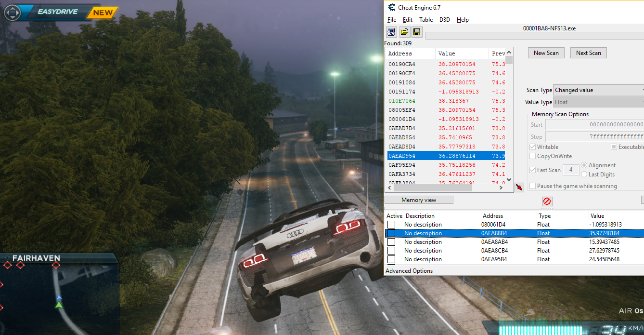Select result row 00191084
Image resolution: width=644 pixels, height=335 pixels.
(446, 82)
